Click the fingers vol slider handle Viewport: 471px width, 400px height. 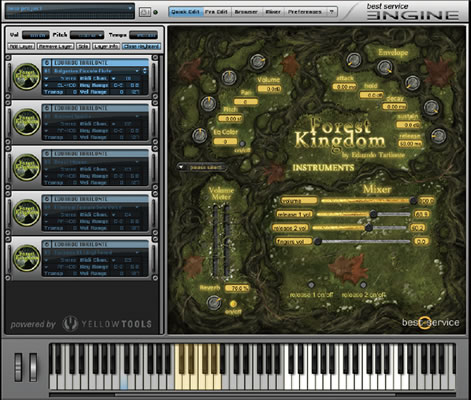(x=317, y=241)
